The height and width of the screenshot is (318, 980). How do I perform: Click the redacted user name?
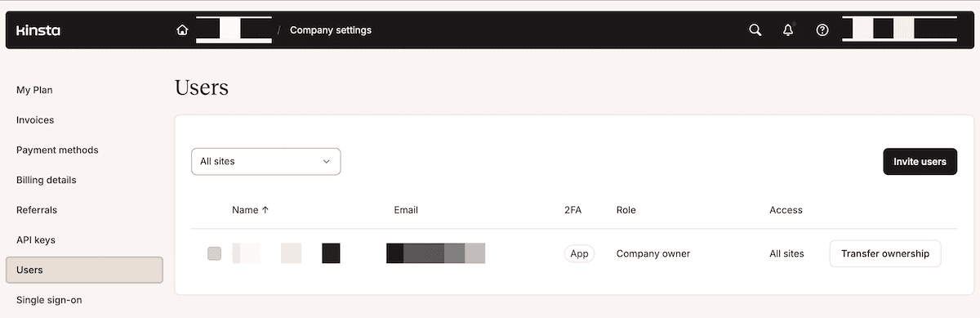286,253
